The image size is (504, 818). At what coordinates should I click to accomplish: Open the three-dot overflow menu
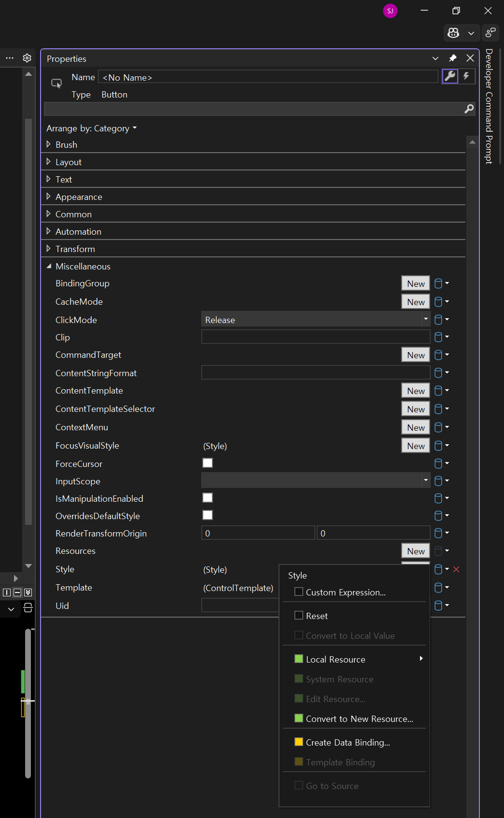click(10, 58)
